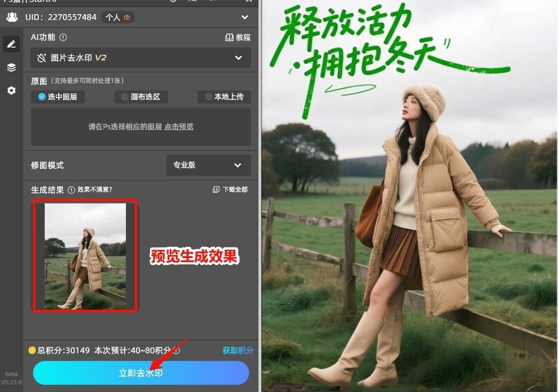Click the watermark-removal icon beside 图片去水印 V2

pos(41,58)
